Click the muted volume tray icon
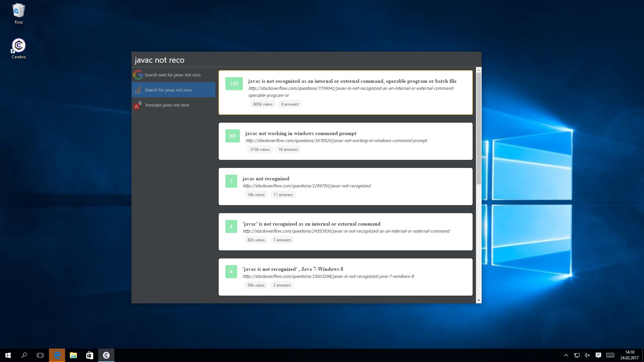 (x=587, y=355)
